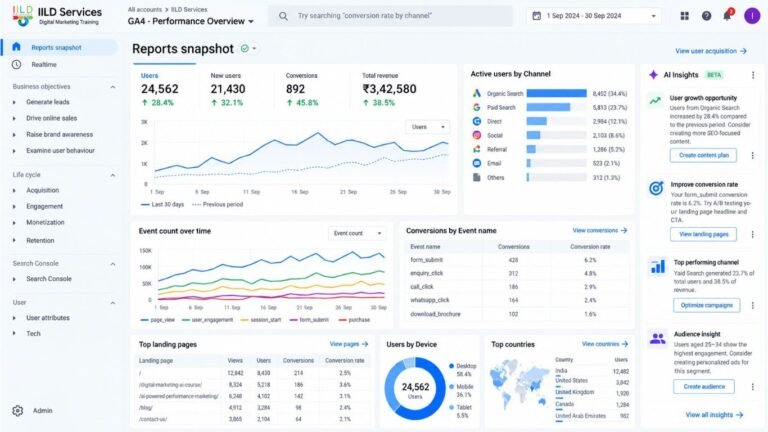
Task: Select the Users metric tab
Action: click(165, 89)
